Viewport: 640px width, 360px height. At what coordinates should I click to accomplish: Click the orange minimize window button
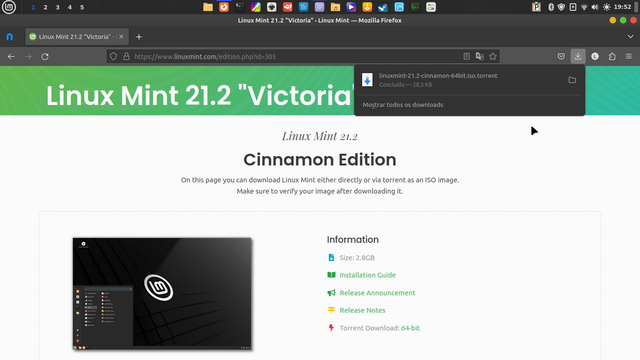tap(612, 20)
